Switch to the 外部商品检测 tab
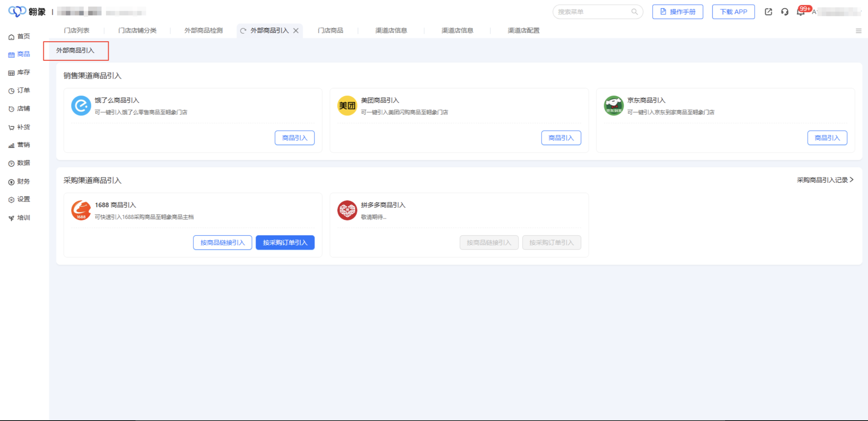This screenshot has height=421, width=868. pyautogui.click(x=203, y=30)
